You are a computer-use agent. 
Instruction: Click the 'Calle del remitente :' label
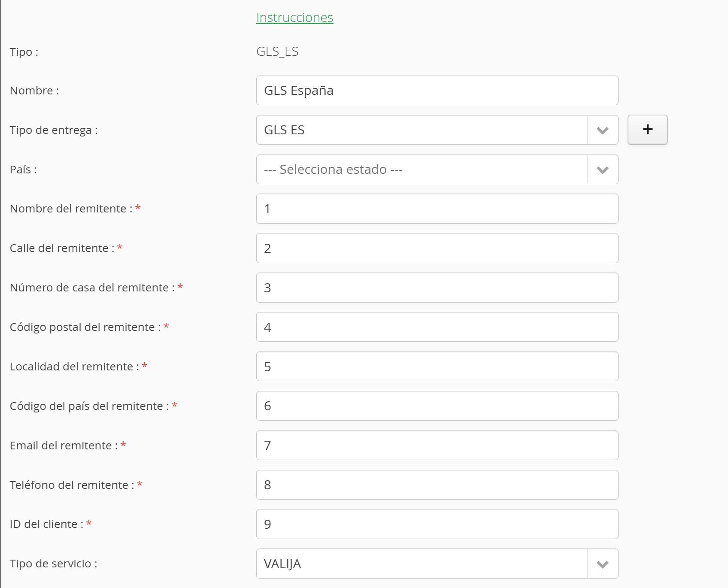pyautogui.click(x=62, y=248)
